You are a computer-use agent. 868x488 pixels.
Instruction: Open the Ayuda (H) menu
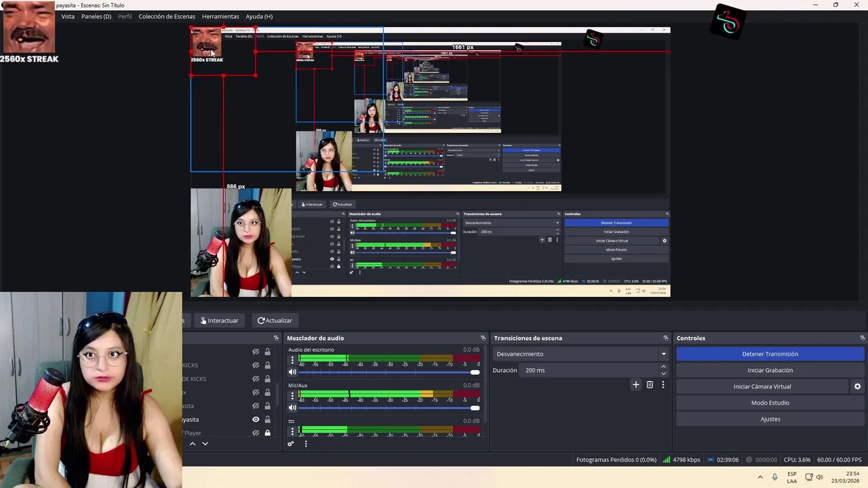[x=259, y=16]
